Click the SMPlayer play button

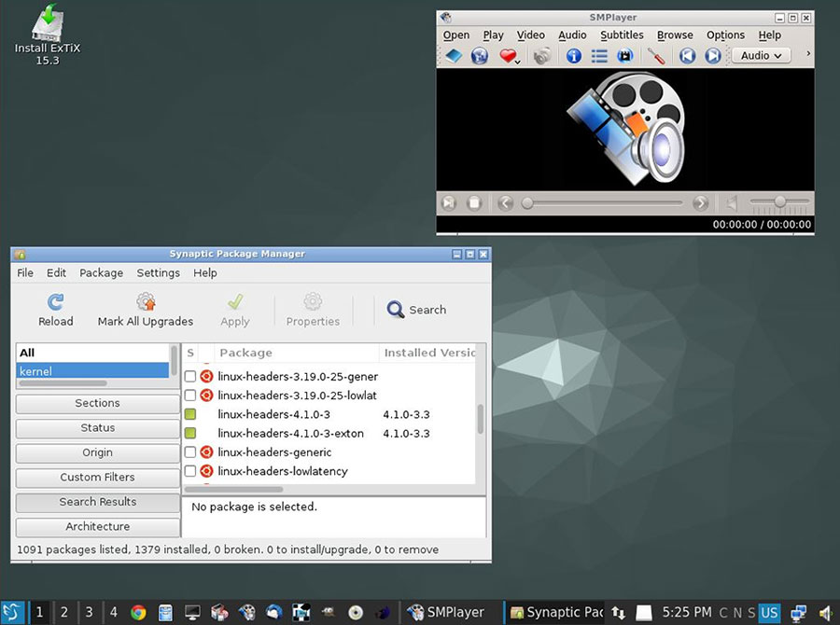[449, 203]
